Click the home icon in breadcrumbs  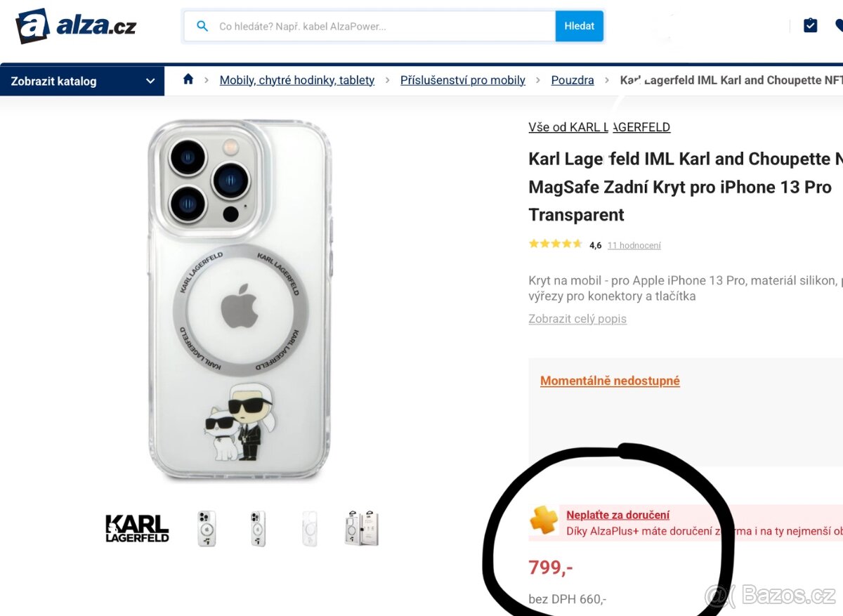click(188, 79)
